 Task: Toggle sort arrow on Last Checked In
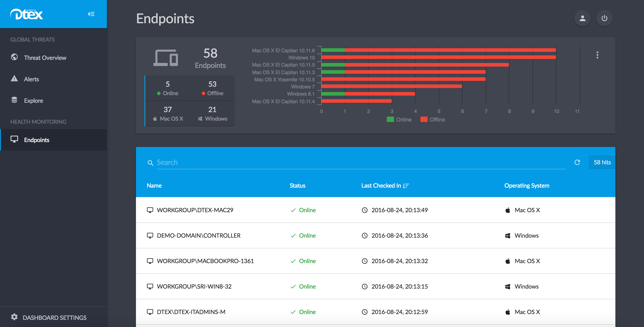pyautogui.click(x=406, y=186)
